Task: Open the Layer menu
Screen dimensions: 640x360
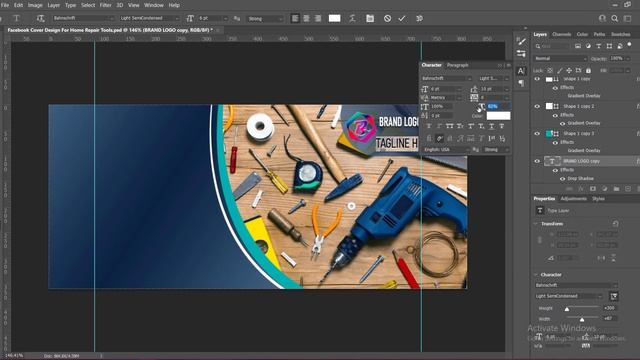Action: point(53,5)
